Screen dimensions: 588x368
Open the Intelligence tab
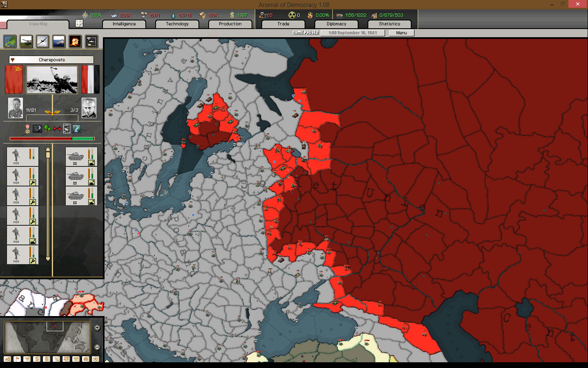(124, 24)
